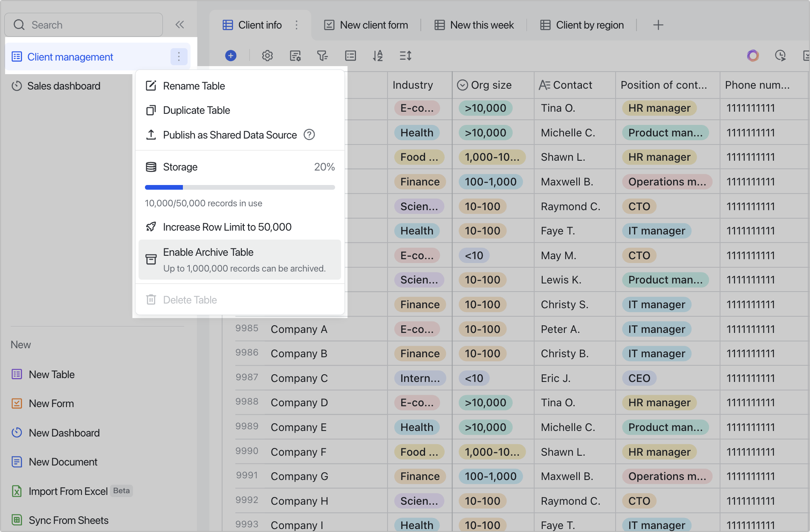The height and width of the screenshot is (532, 810).
Task: Click the sort A-Z icon
Action: [378, 55]
